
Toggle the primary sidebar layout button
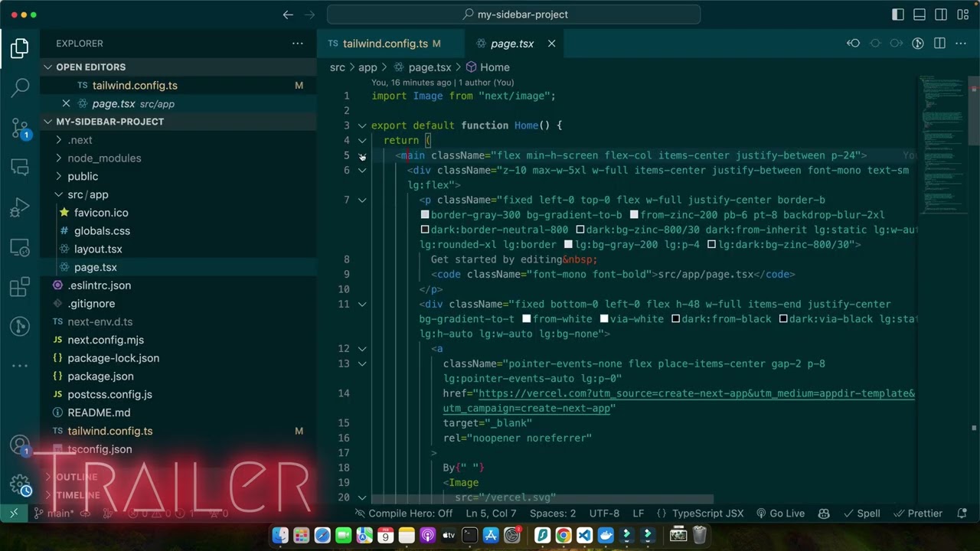[898, 15]
